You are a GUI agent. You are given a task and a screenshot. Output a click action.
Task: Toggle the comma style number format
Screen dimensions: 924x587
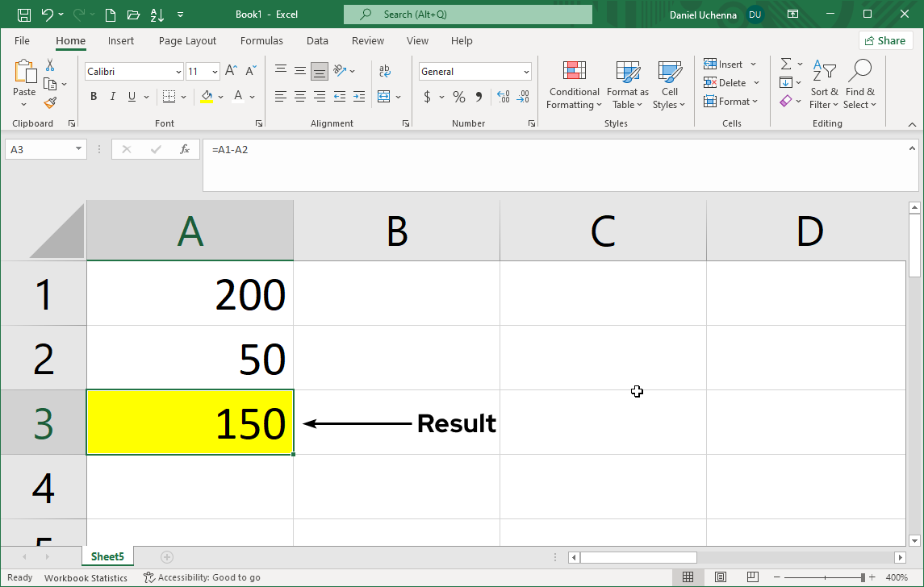(479, 96)
